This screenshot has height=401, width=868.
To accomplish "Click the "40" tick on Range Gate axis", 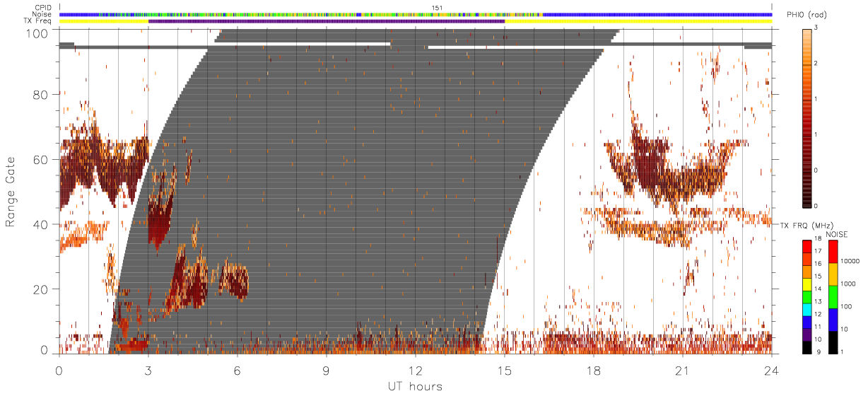I will [x=40, y=224].
